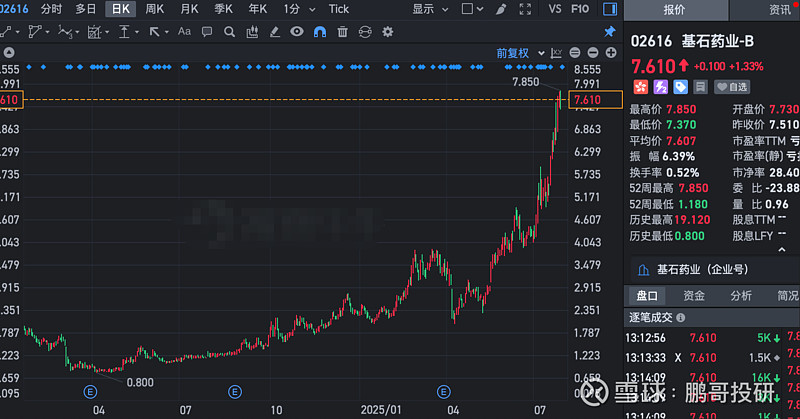Click E event marker near 2025 04
800x419 pixels.
point(443,392)
